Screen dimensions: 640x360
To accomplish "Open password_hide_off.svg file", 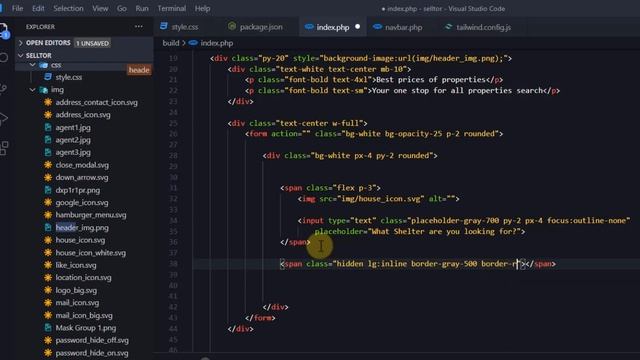I will 92,340.
